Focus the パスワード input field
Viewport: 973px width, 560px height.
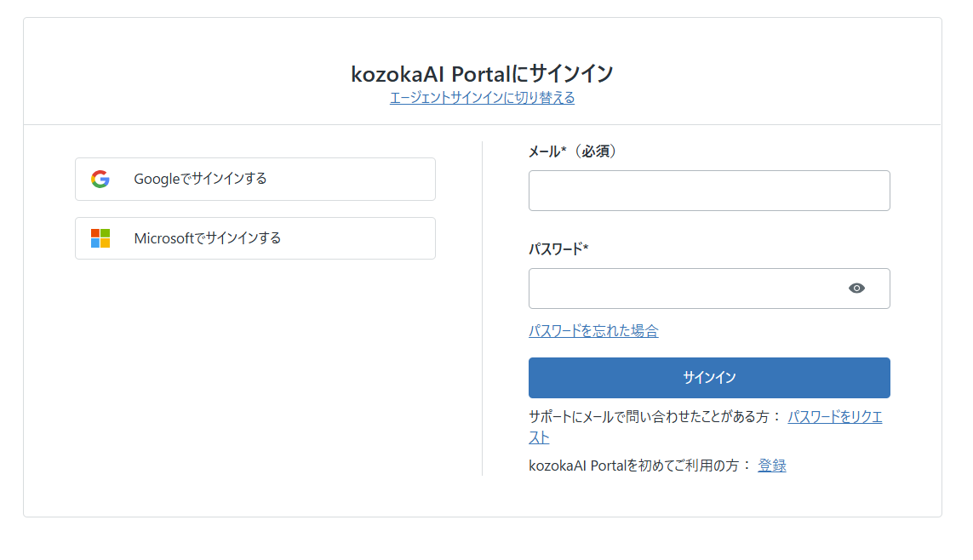(x=709, y=289)
